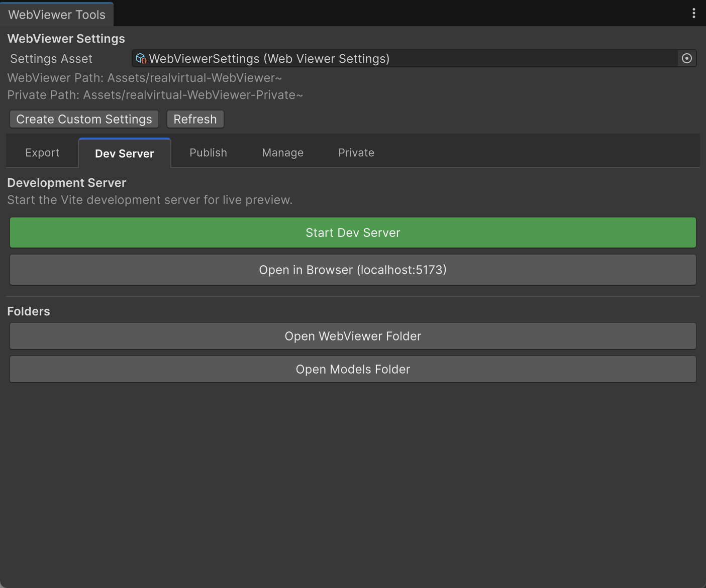This screenshot has height=588, width=706.
Task: Click the Development Server heading
Action: [x=67, y=183]
